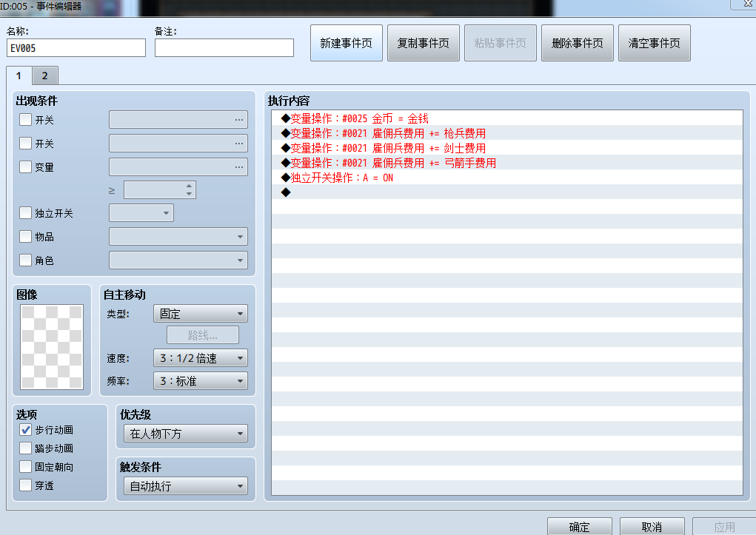756x535 pixels.
Task: Cancel with the 取消 button
Action: (x=652, y=526)
